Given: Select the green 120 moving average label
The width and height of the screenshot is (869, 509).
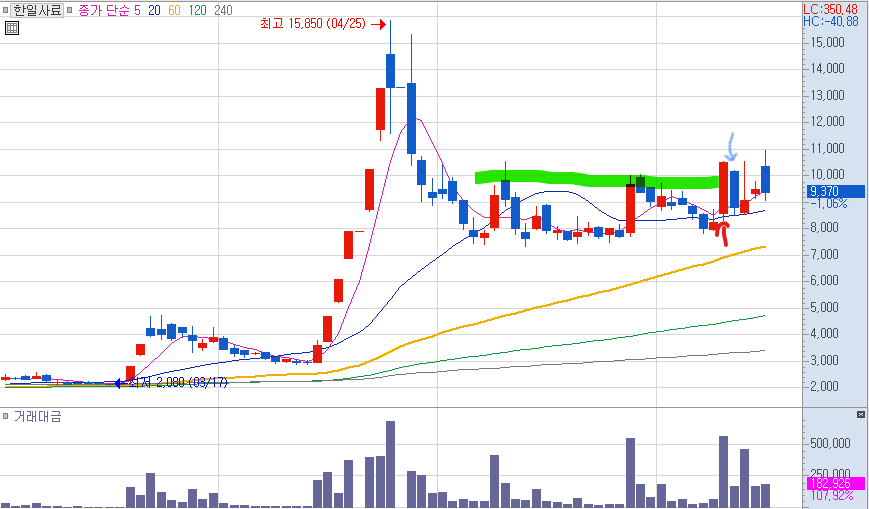Looking at the screenshot, I should click(x=197, y=10).
